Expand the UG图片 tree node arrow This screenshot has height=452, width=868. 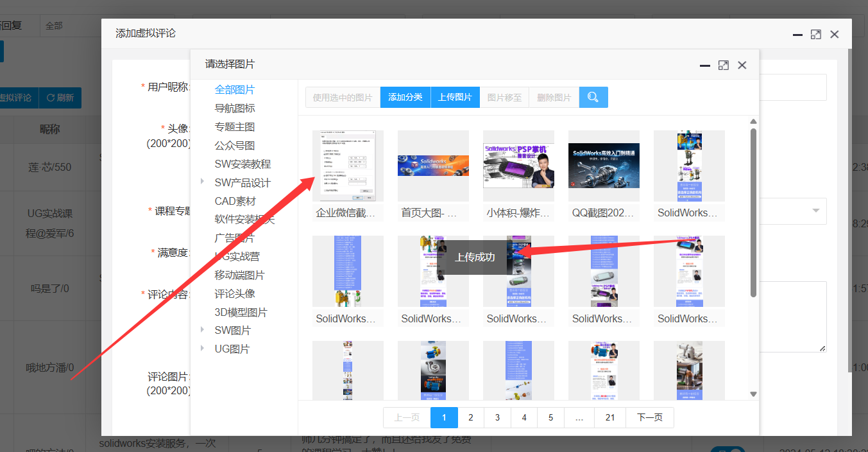pos(203,348)
